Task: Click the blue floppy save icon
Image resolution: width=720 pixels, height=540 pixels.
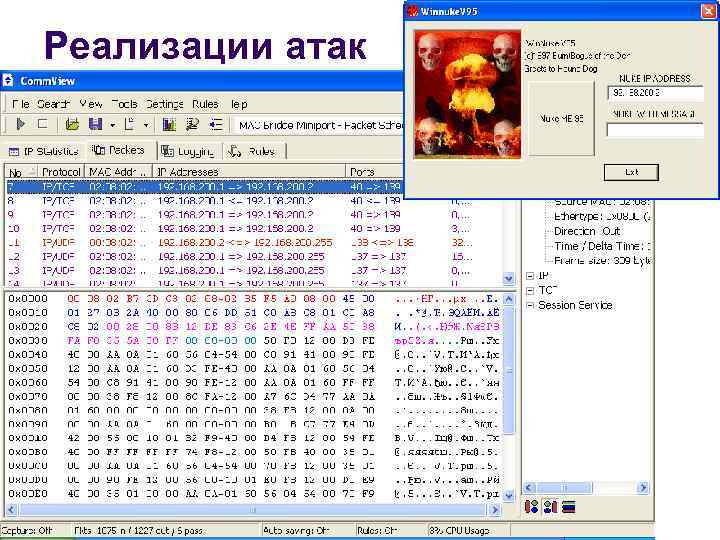Action: click(x=95, y=124)
